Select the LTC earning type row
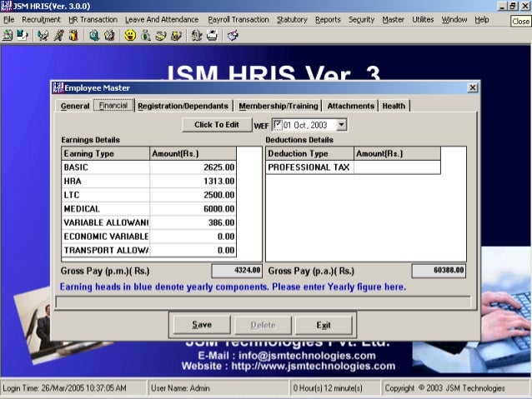Screen dimensions: 532x399 point(106,195)
